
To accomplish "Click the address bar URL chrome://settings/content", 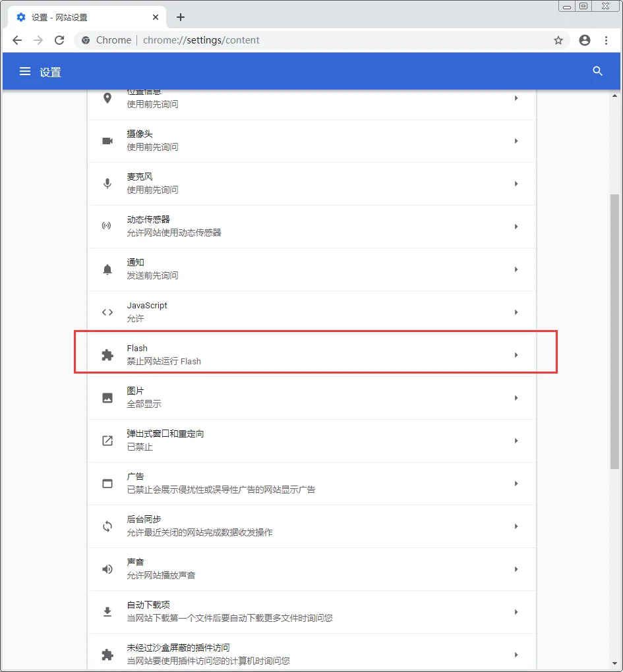I will [x=201, y=40].
